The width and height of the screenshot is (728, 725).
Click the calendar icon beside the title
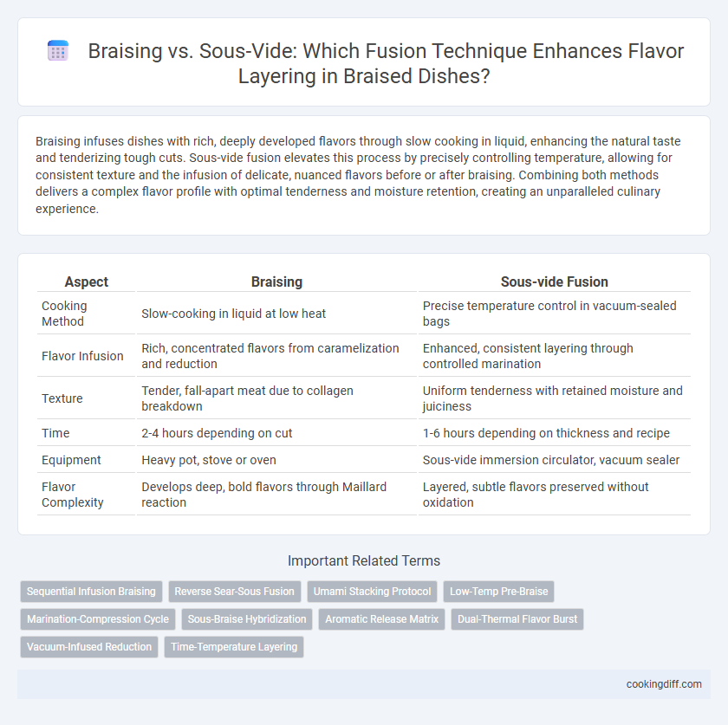pyautogui.click(x=58, y=50)
